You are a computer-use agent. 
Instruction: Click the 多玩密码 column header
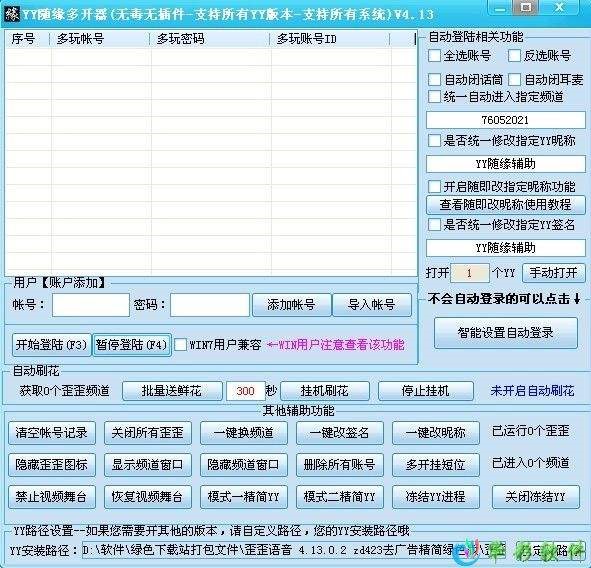click(x=210, y=39)
